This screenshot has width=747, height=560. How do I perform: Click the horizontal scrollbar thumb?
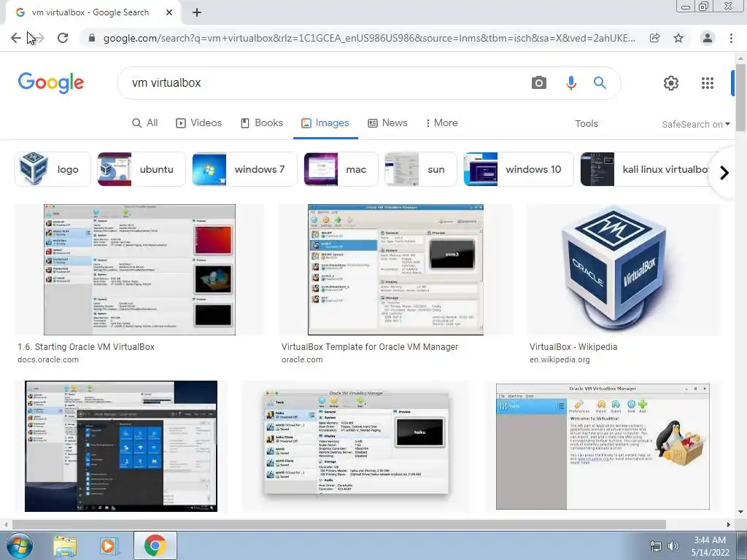point(338,524)
